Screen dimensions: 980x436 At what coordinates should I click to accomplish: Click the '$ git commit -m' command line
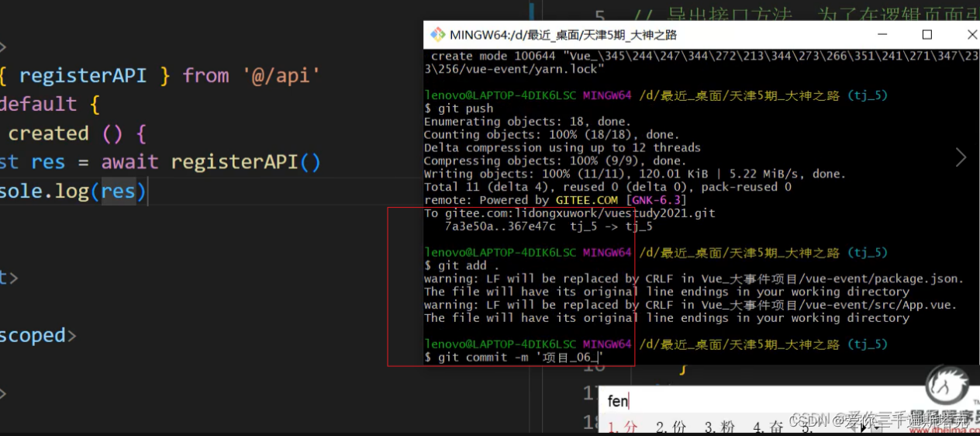click(513, 357)
